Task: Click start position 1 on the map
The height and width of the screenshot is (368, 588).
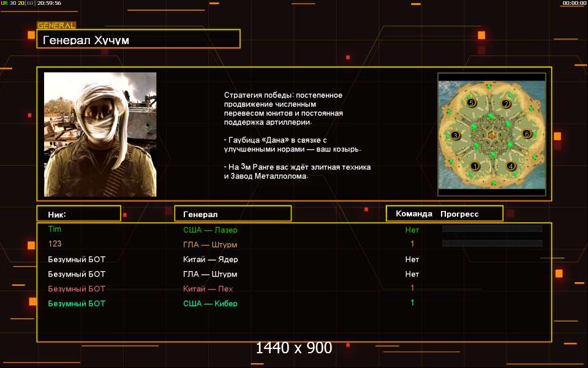Action: (x=475, y=166)
